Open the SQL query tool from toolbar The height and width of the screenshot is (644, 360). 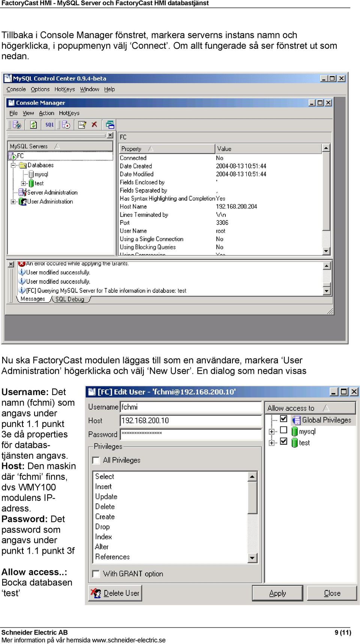click(49, 125)
